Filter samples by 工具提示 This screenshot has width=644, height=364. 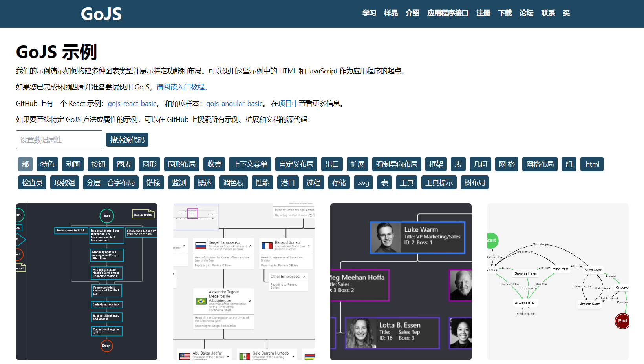[439, 182]
